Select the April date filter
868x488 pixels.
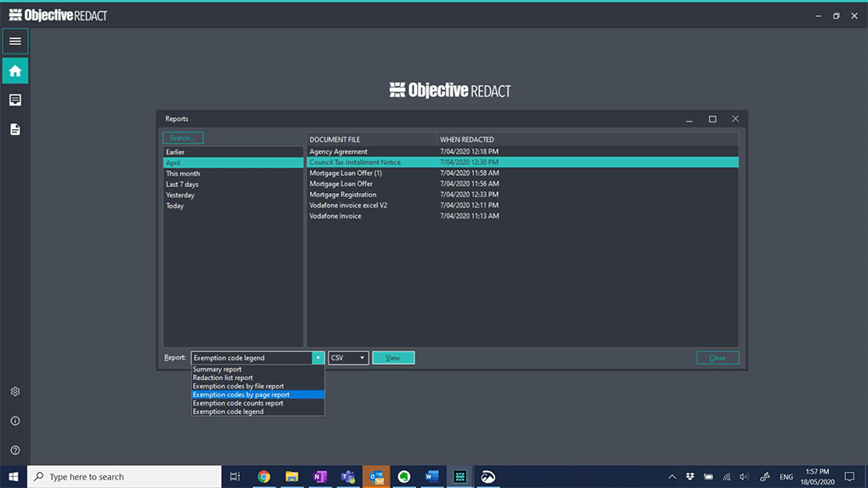[233, 162]
